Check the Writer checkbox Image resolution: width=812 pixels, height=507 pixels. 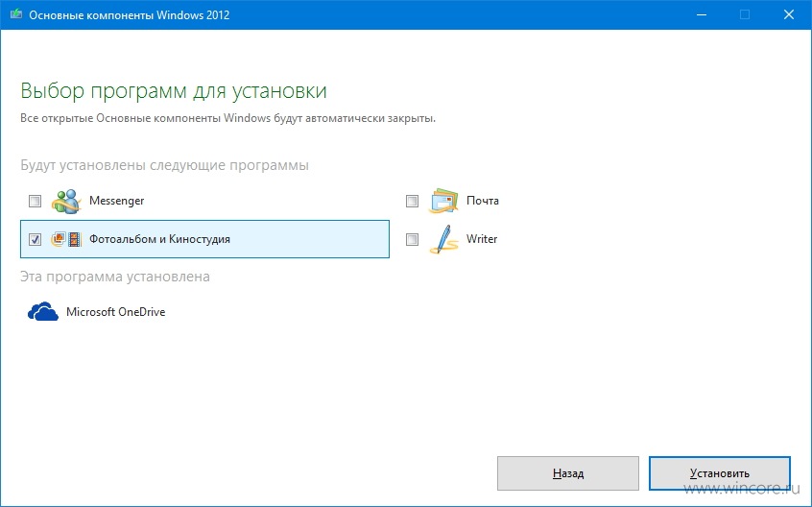pyautogui.click(x=412, y=239)
